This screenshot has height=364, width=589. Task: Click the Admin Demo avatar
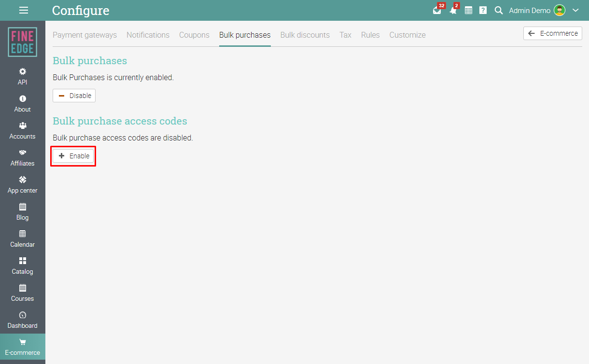click(560, 10)
